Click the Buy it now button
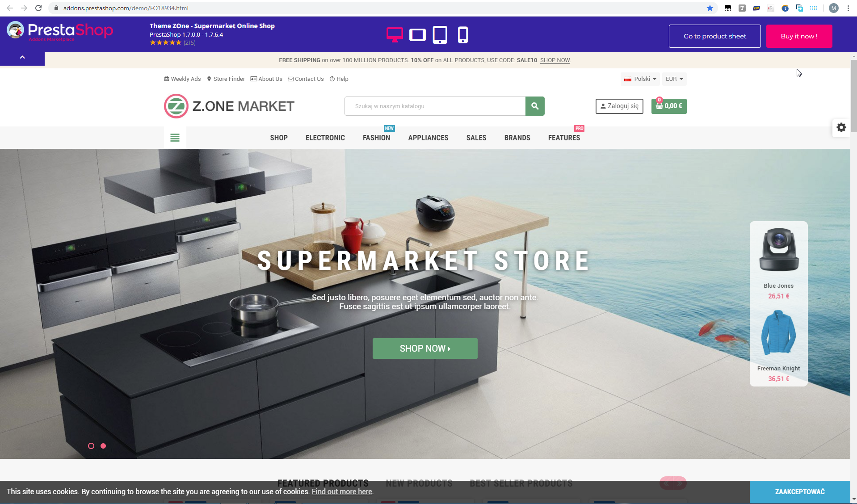This screenshot has width=857, height=504. (x=799, y=36)
